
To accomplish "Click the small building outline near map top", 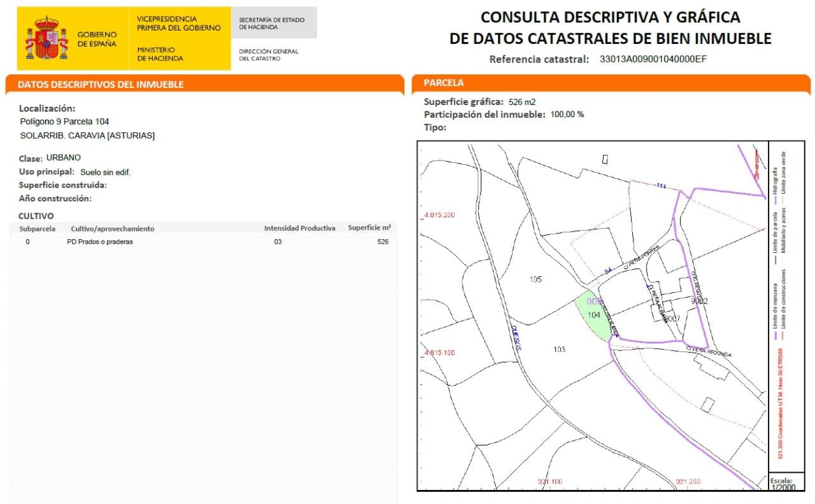I will coord(605,159).
